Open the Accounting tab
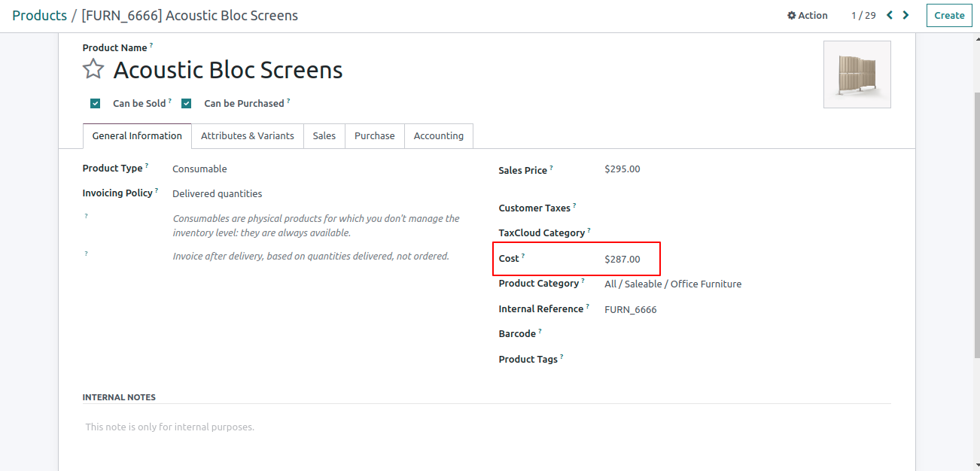This screenshot has width=980, height=471. [x=438, y=136]
